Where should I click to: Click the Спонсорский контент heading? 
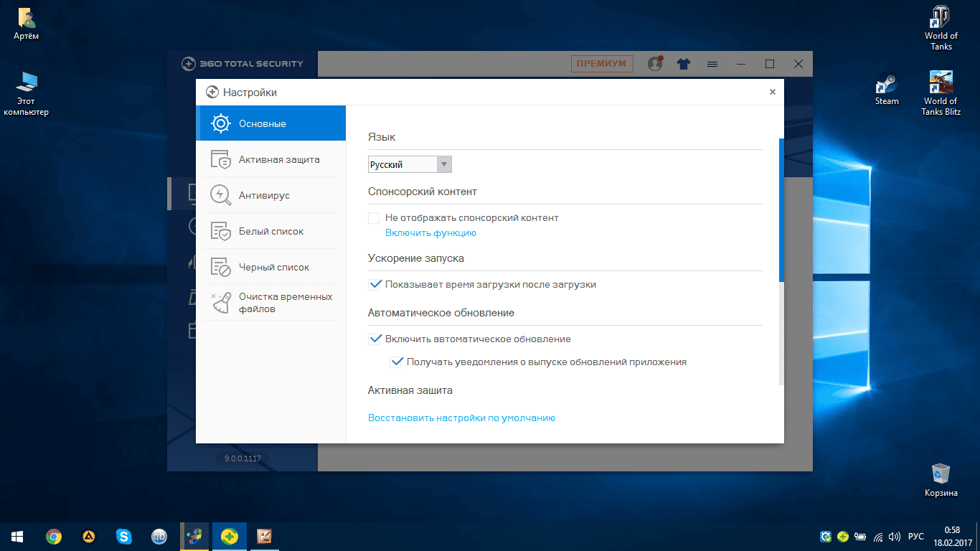pos(423,192)
